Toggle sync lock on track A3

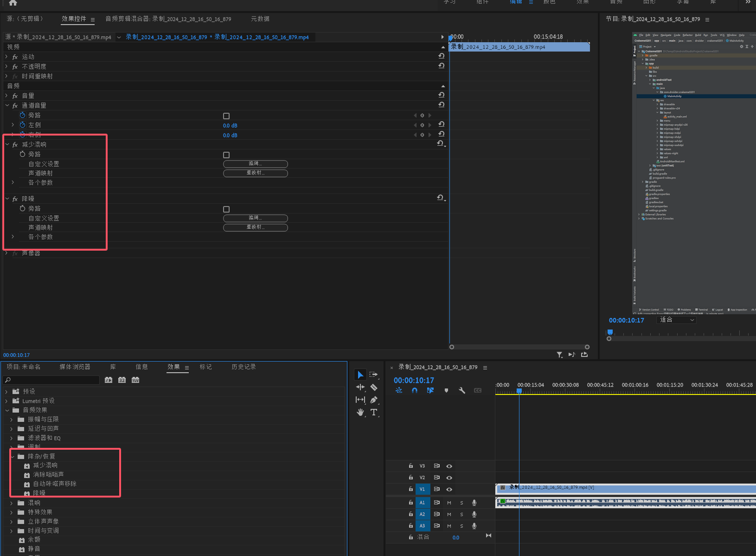coord(436,526)
